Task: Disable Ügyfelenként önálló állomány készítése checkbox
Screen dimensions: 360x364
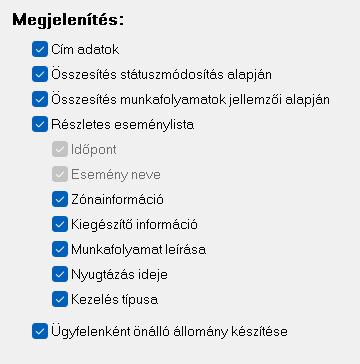Action: point(40,331)
